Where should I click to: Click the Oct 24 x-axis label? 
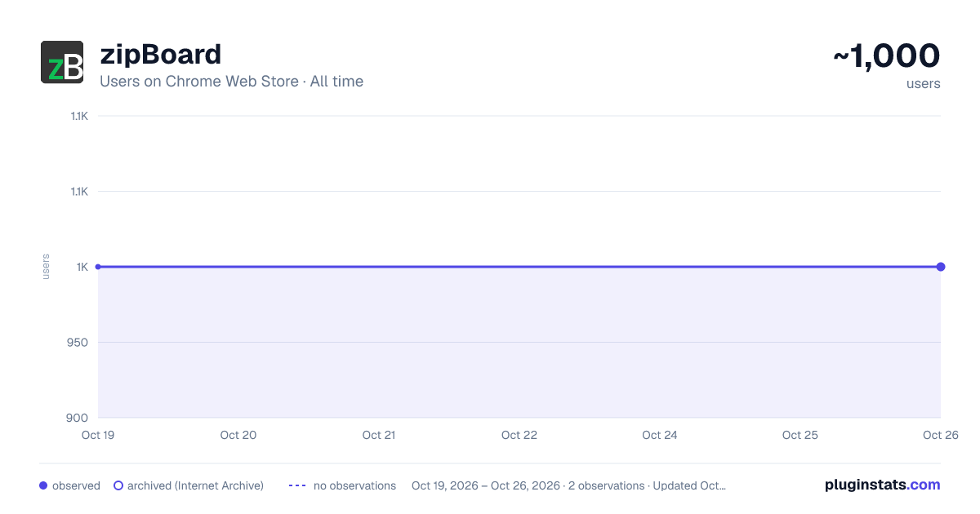coord(660,435)
